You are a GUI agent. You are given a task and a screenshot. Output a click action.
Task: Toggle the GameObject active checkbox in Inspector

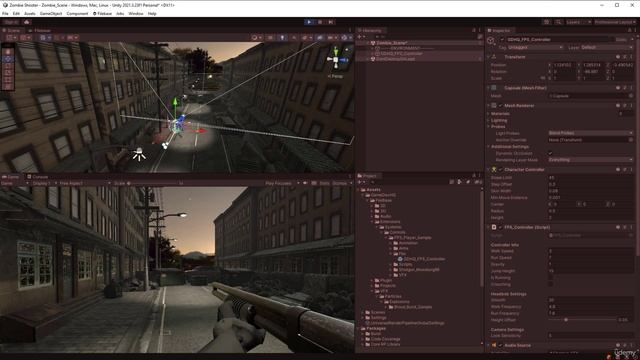(x=502, y=40)
